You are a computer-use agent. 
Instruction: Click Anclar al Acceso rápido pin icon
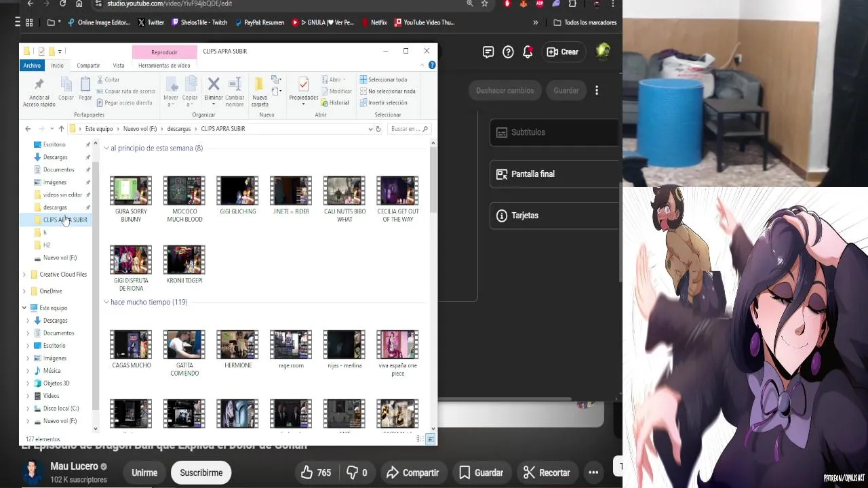[x=39, y=85]
